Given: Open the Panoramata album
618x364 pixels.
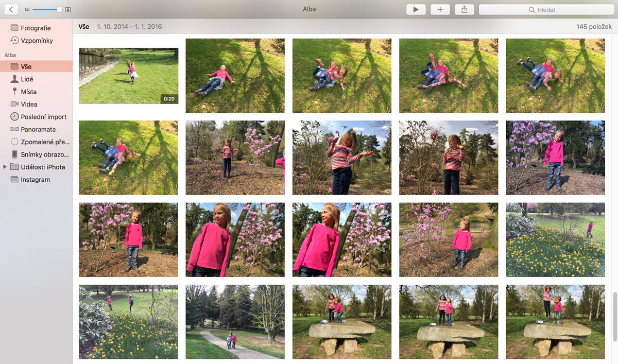Looking at the screenshot, I should click(38, 130).
